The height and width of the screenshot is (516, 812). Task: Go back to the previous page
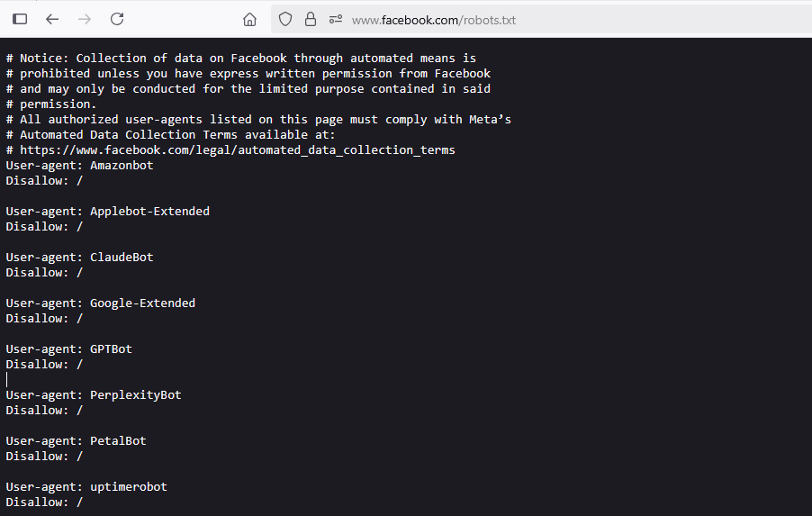click(x=52, y=19)
